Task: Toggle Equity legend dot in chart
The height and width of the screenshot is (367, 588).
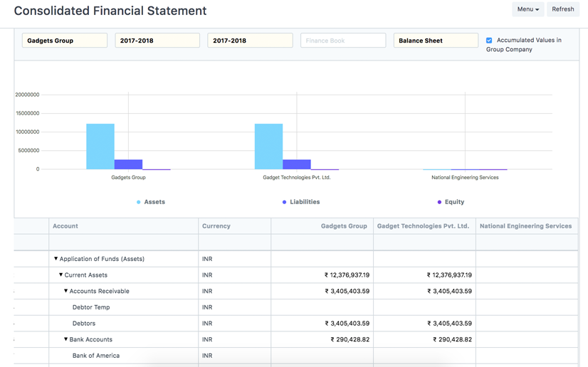Action: [x=439, y=202]
